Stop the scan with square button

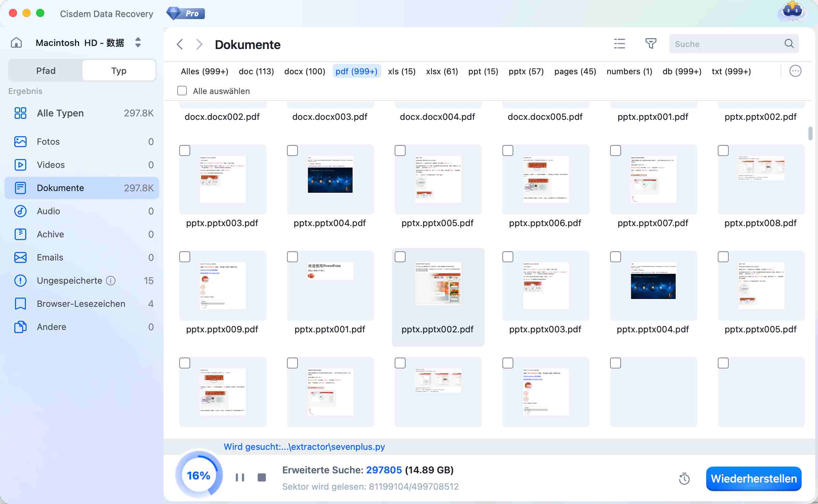[x=261, y=477]
